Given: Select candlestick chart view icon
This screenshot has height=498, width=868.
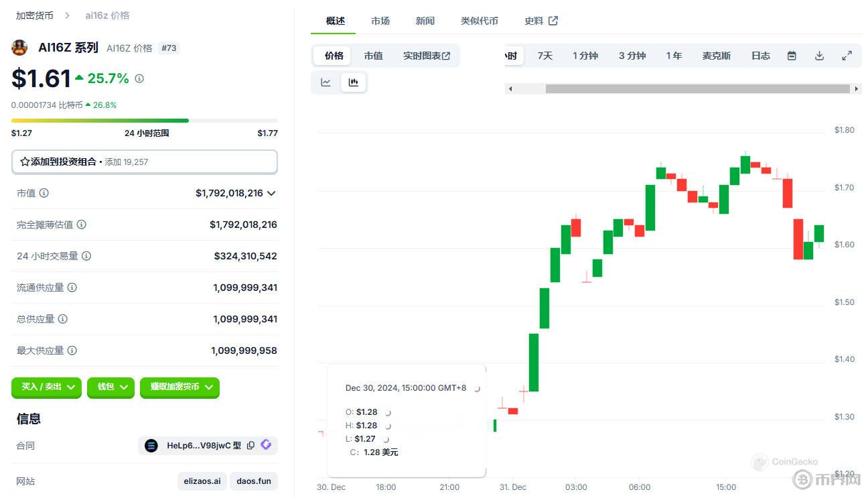Looking at the screenshot, I should (354, 82).
